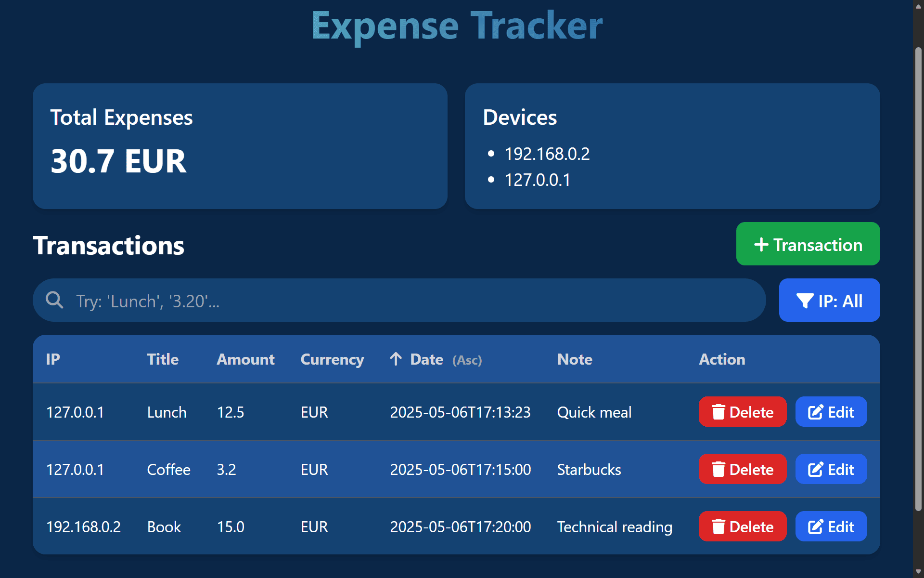924x578 pixels.
Task: Click the 3.2 amount cell
Action: tap(226, 470)
